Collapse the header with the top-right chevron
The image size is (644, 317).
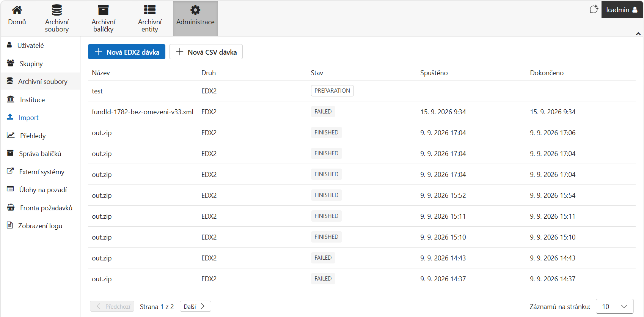tap(638, 34)
